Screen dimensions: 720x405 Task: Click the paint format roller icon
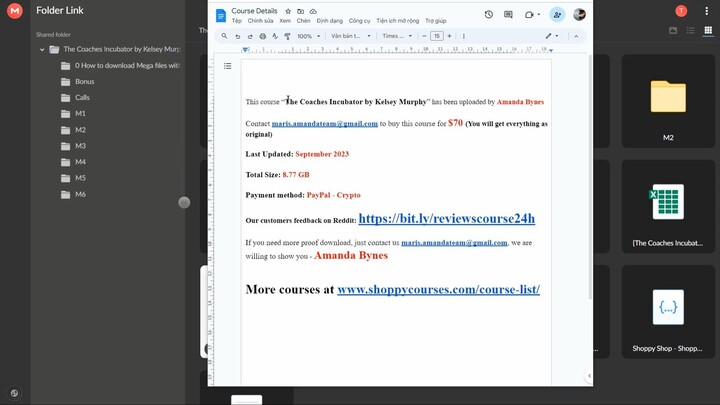287,36
